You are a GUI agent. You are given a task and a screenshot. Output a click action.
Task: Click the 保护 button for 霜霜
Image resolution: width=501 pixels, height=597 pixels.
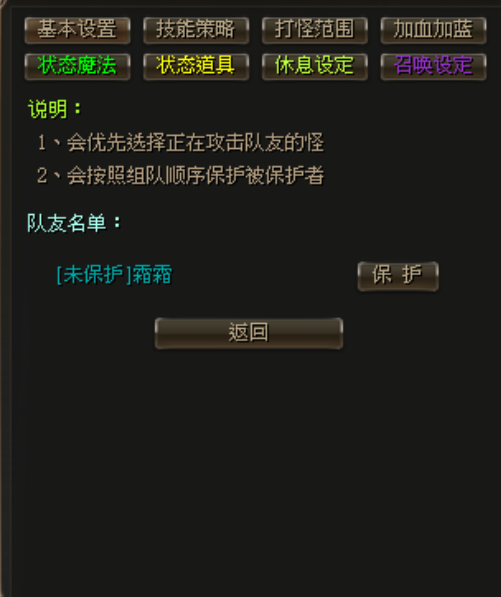[398, 276]
